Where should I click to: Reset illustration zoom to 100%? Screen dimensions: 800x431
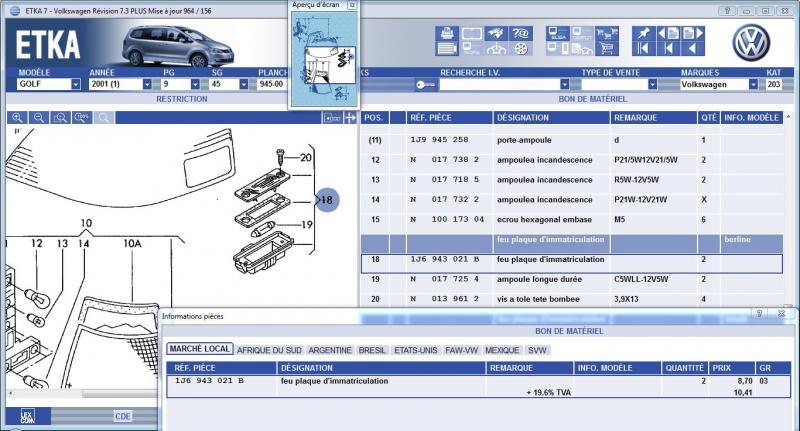pos(82,118)
